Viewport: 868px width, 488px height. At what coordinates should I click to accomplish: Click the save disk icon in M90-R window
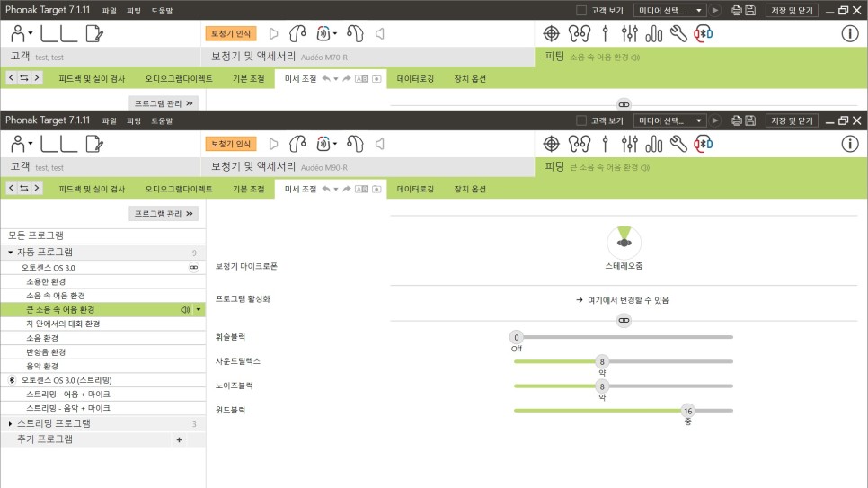pyautogui.click(x=750, y=120)
